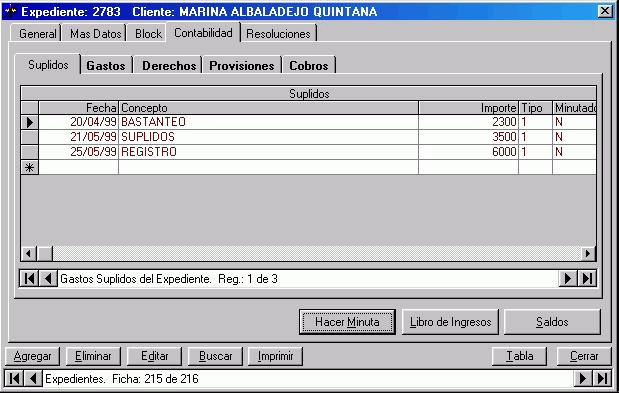Click the Importe column header
This screenshot has width=619, height=393.
pos(468,108)
